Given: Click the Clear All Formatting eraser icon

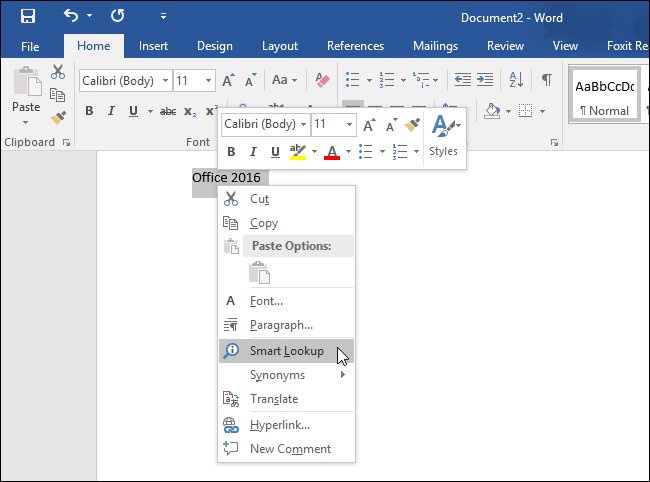Looking at the screenshot, I should [322, 80].
